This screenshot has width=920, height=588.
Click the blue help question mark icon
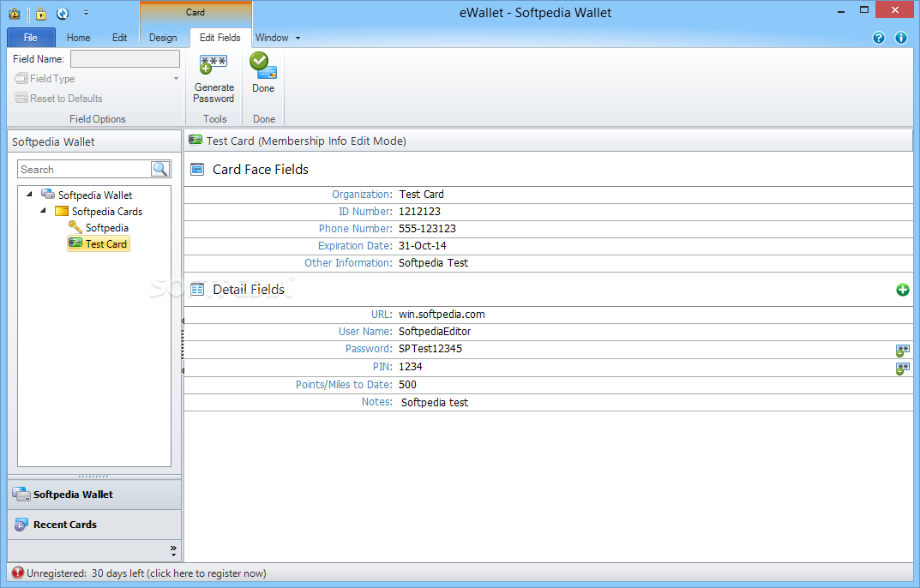pyautogui.click(x=878, y=39)
